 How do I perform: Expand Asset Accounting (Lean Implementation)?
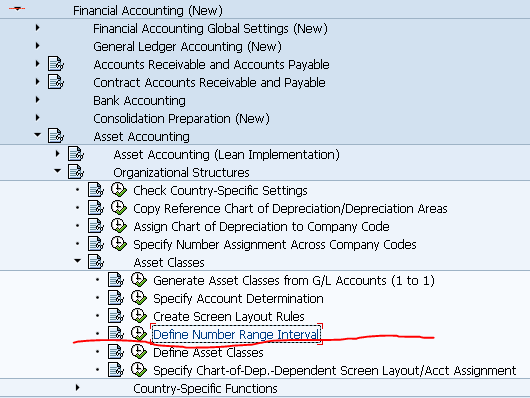tap(57, 154)
